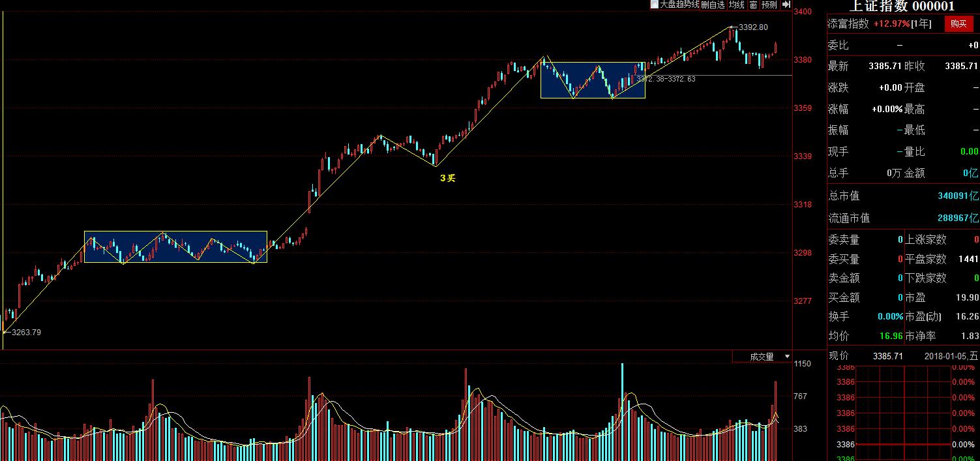Click the 上涨家数 label

click(x=926, y=239)
